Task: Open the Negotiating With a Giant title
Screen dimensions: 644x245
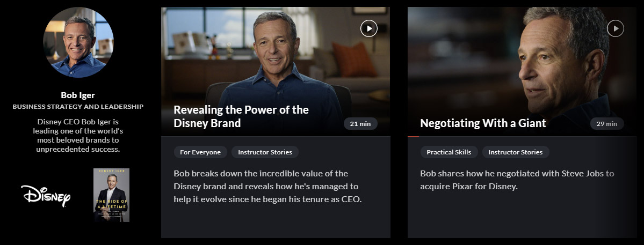Action: click(483, 123)
